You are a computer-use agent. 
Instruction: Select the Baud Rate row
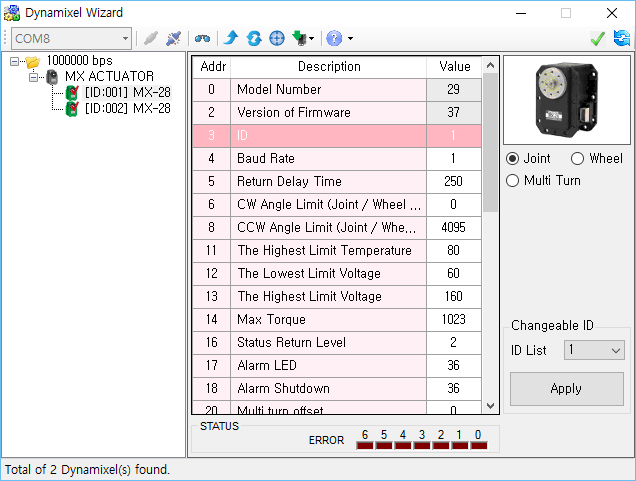pos(337,159)
